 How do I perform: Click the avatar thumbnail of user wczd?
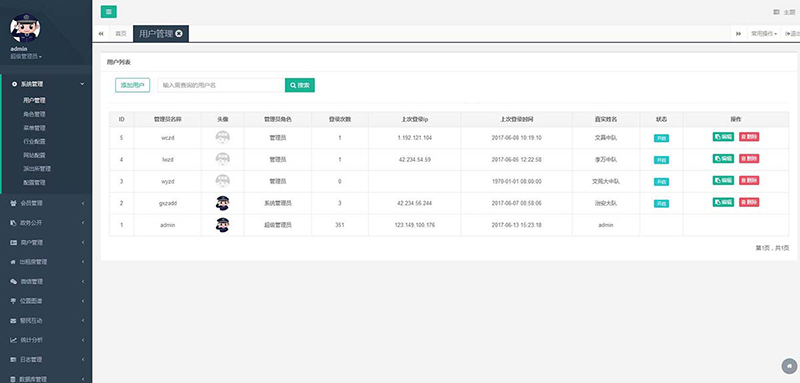pos(222,138)
